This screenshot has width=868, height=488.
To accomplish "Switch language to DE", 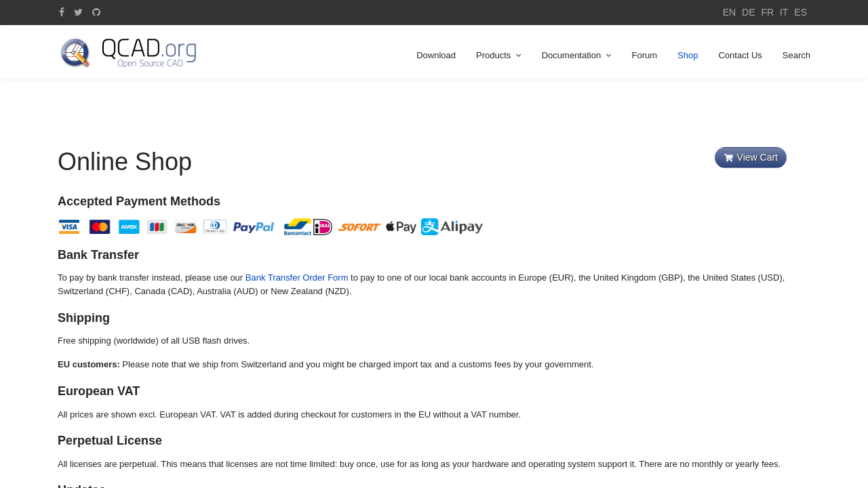I will 748,12.
